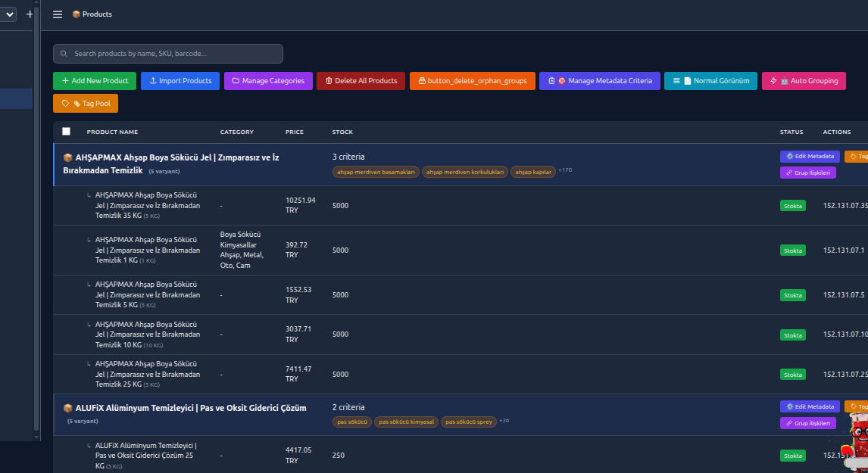This screenshot has width=868, height=473.
Task: Click the magnifier icon in the search bar
Action: pyautogui.click(x=64, y=54)
